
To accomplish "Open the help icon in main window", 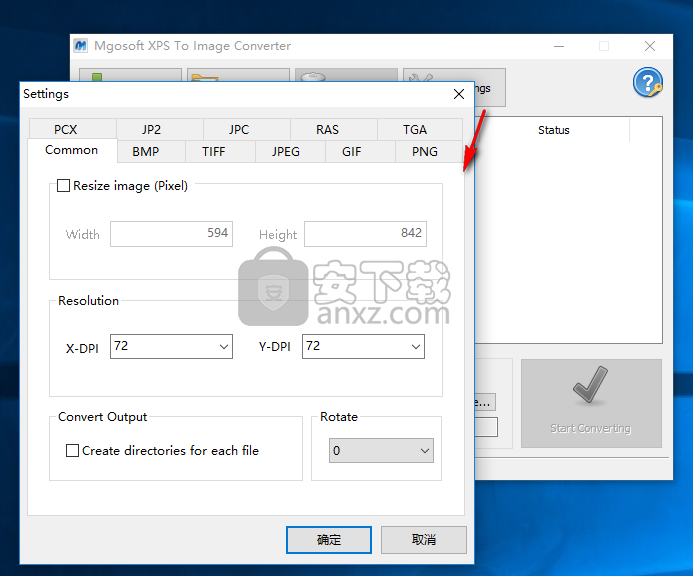I will pyautogui.click(x=647, y=83).
